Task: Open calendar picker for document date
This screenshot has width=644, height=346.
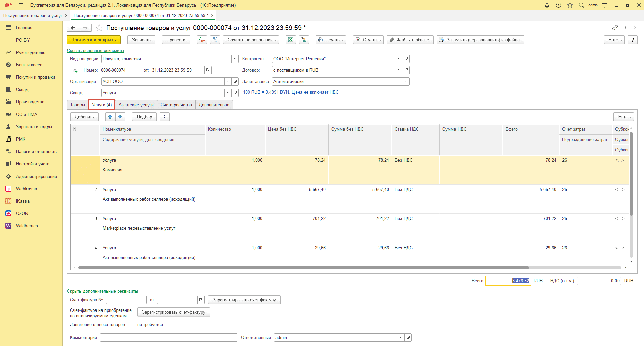Action: click(208, 70)
